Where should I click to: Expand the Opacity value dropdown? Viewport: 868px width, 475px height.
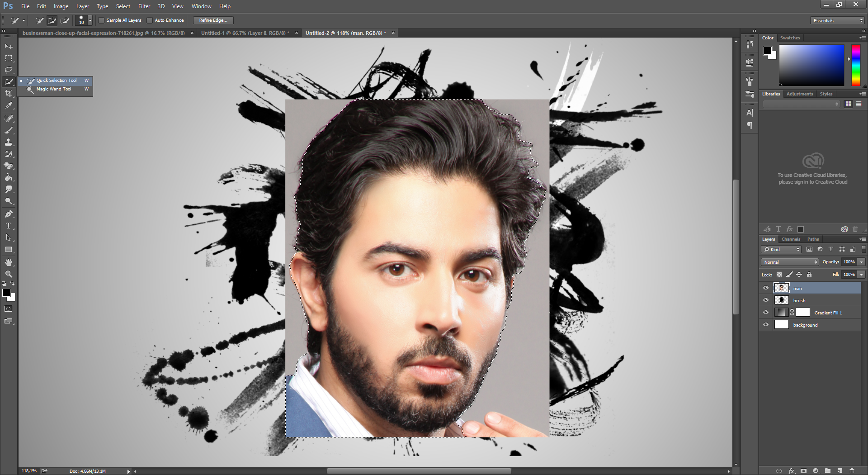coord(861,262)
